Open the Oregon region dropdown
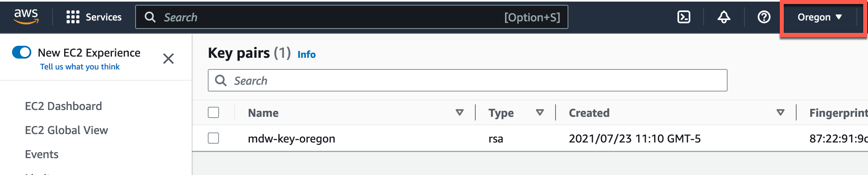Image resolution: width=868 pixels, height=175 pixels. tap(820, 17)
